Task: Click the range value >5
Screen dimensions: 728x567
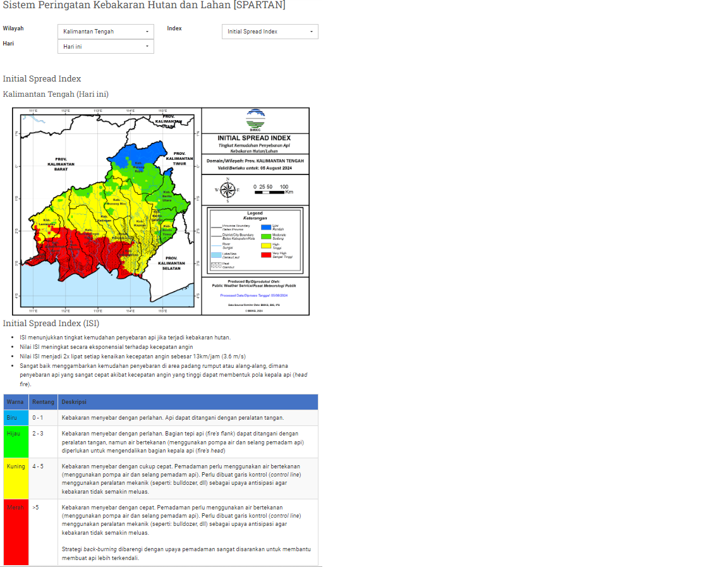Action: click(x=36, y=508)
